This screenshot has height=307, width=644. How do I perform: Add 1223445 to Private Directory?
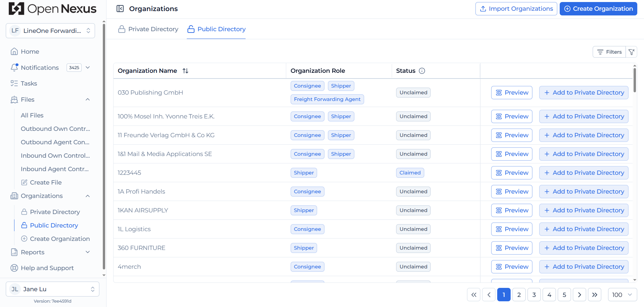pos(584,173)
